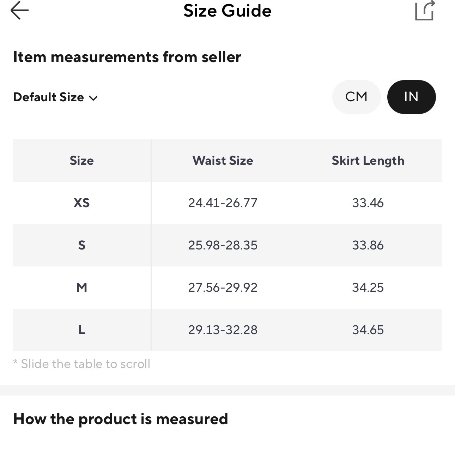
Task: Switch units to CM
Action: coord(356,97)
